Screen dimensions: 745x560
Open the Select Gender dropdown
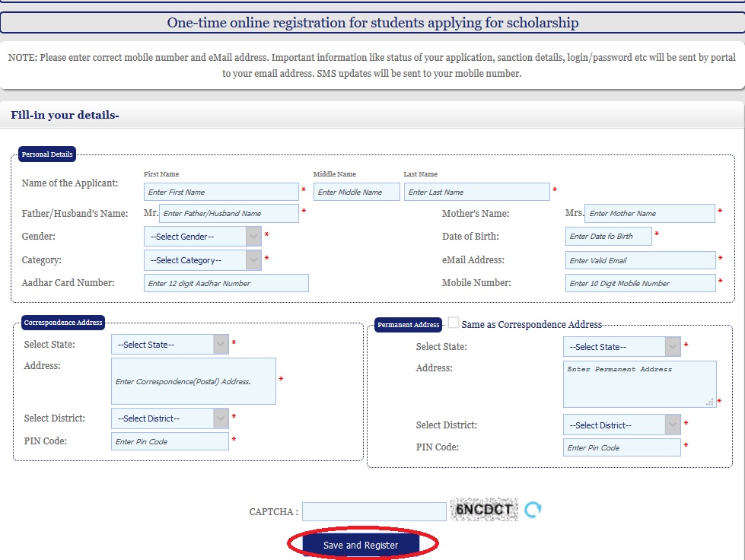203,236
